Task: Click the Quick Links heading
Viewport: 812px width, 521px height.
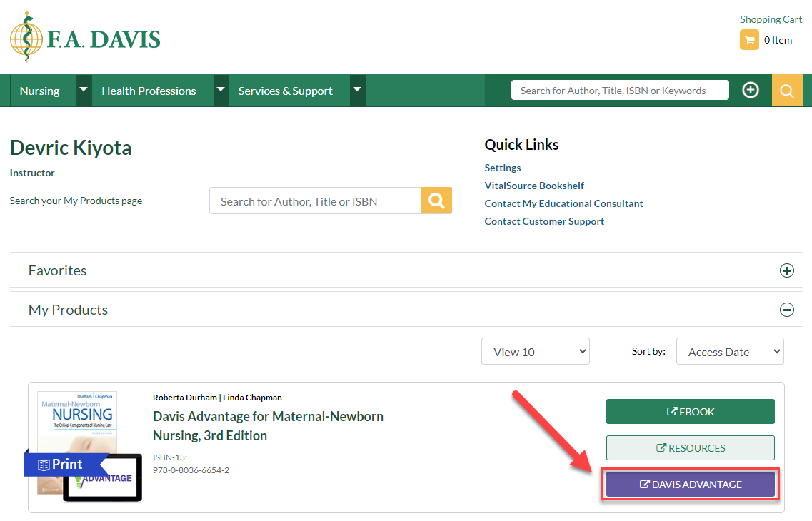Action: tap(521, 145)
